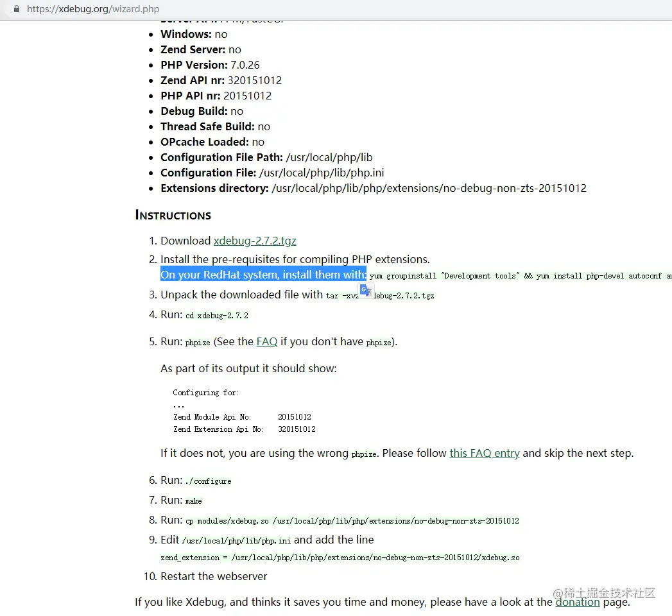Click the Zend API nr 320151012 entry
The image size is (672, 616).
221,81
